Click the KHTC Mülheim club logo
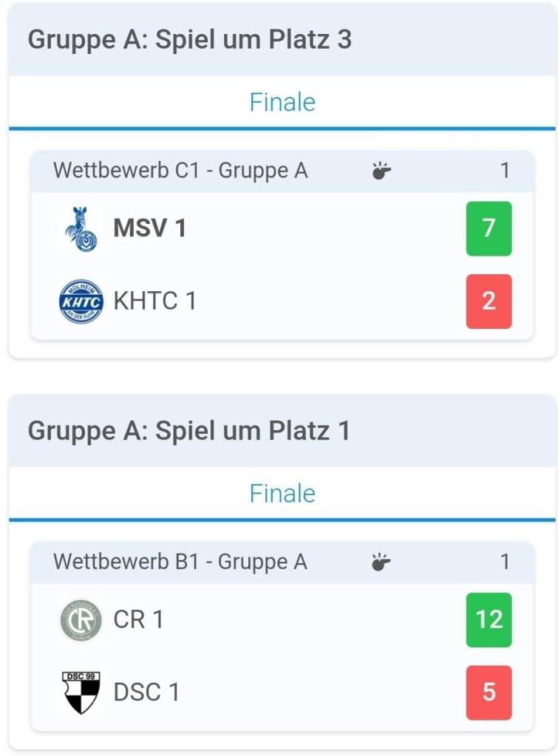558x756 pixels. point(81,302)
